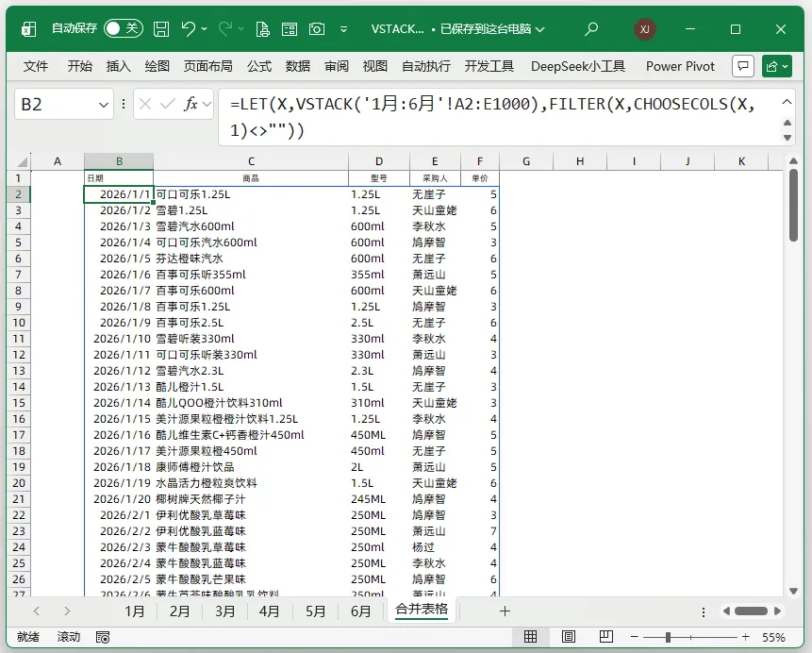Viewport: 812px width, 653px height.
Task: Open the 页面布局 ribbon tab
Action: coord(208,66)
